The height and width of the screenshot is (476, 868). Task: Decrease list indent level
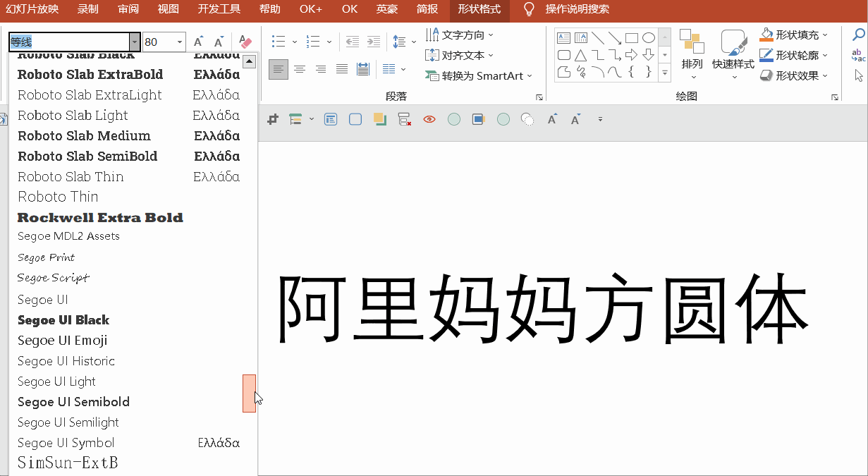tap(352, 42)
